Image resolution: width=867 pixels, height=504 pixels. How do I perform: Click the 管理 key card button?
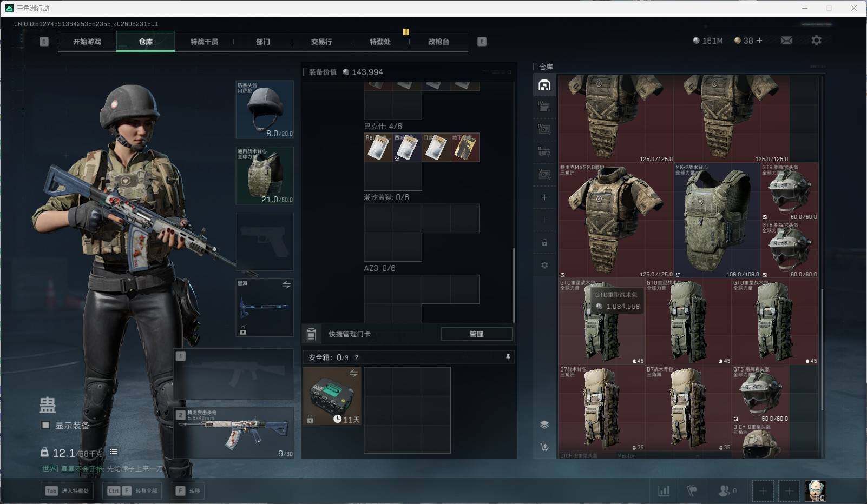click(x=476, y=334)
